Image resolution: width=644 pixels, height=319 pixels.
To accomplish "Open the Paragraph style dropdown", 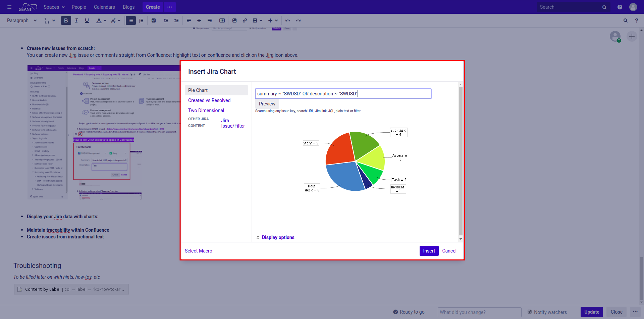I will 21,20.
